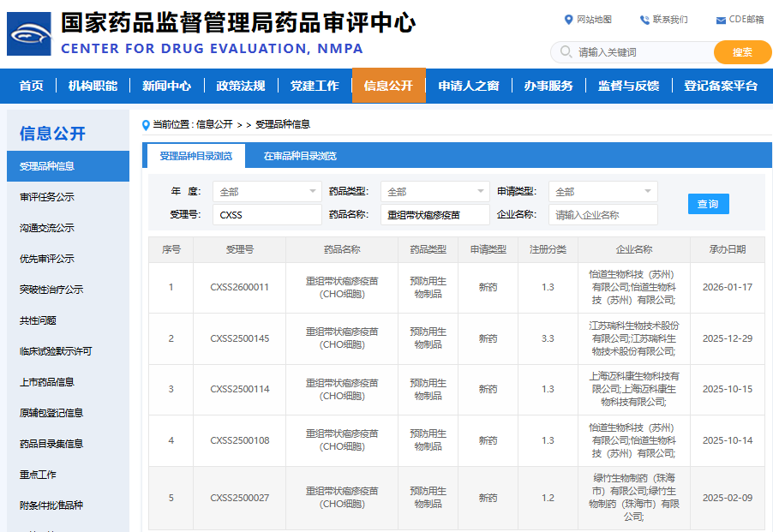Open the 党建工作 navigation item
The width and height of the screenshot is (773, 532).
click(315, 86)
